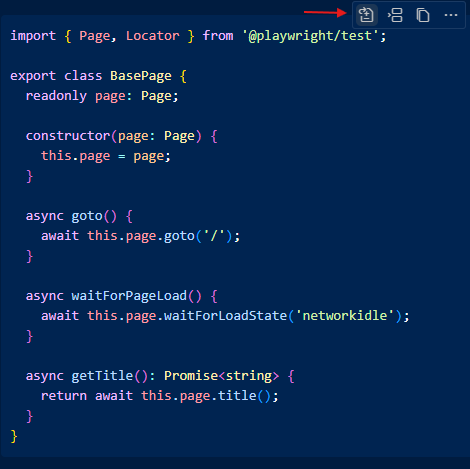Click the 'this.page = page;' assignment line

[106, 156]
